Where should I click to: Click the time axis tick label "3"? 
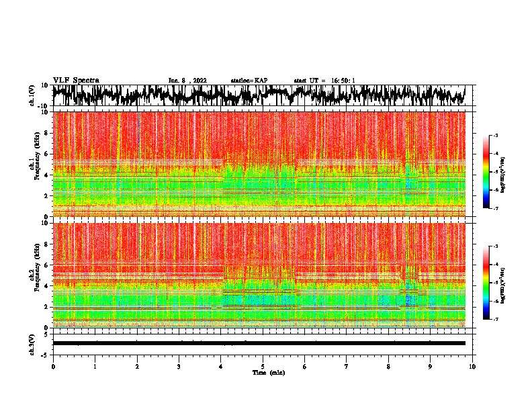pos(179,367)
